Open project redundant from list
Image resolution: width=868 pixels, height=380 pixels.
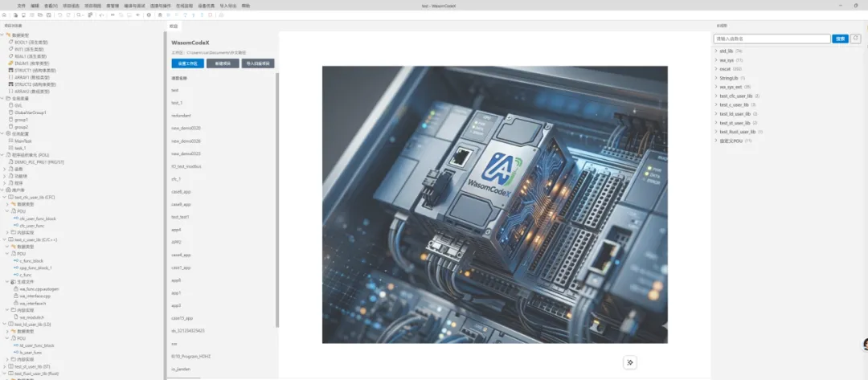point(181,115)
